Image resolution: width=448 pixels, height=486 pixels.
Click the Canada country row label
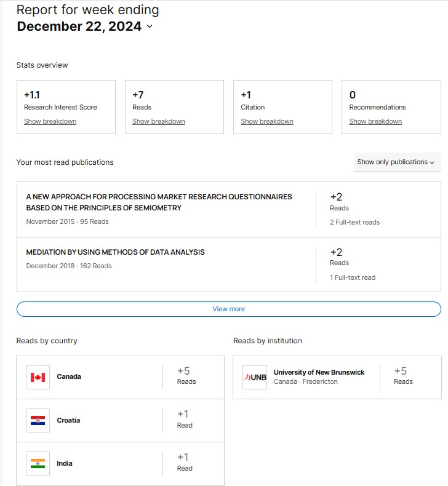click(x=68, y=376)
